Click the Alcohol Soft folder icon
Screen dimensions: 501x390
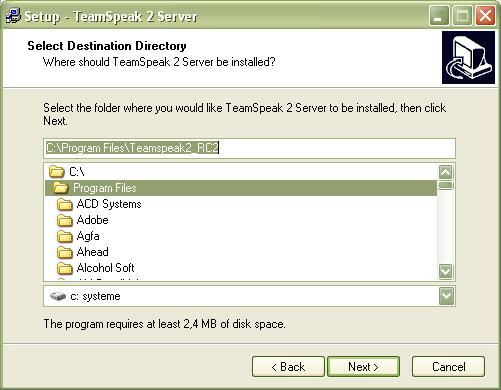pos(65,268)
